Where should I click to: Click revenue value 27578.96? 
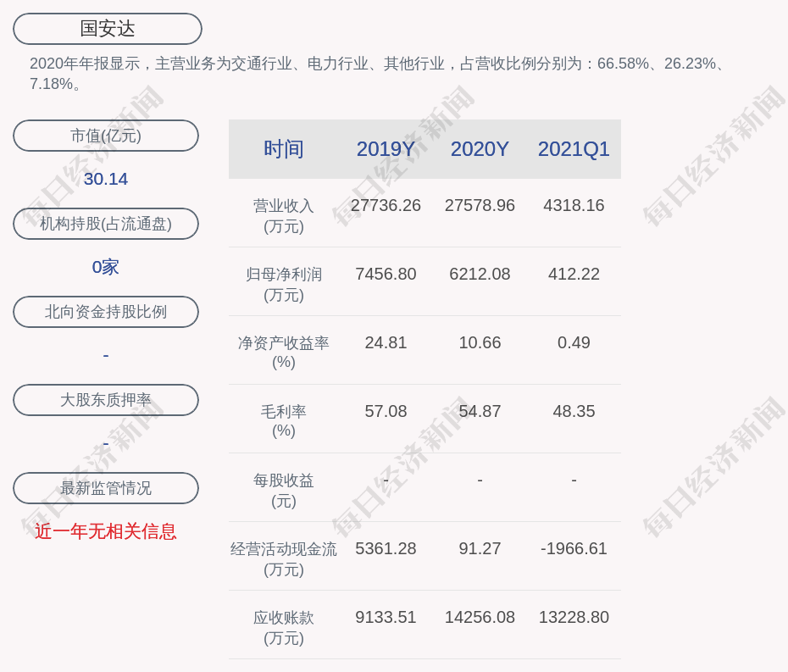[480, 206]
